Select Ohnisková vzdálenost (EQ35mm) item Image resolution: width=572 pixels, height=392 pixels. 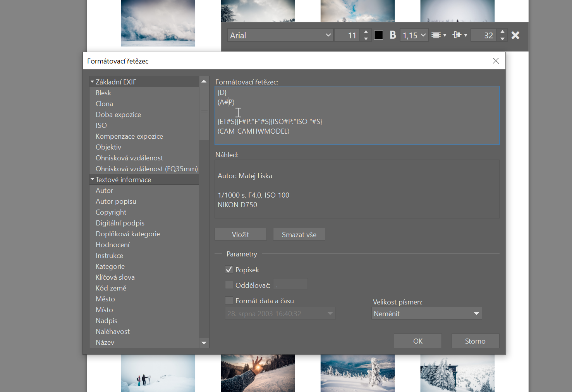click(144, 169)
